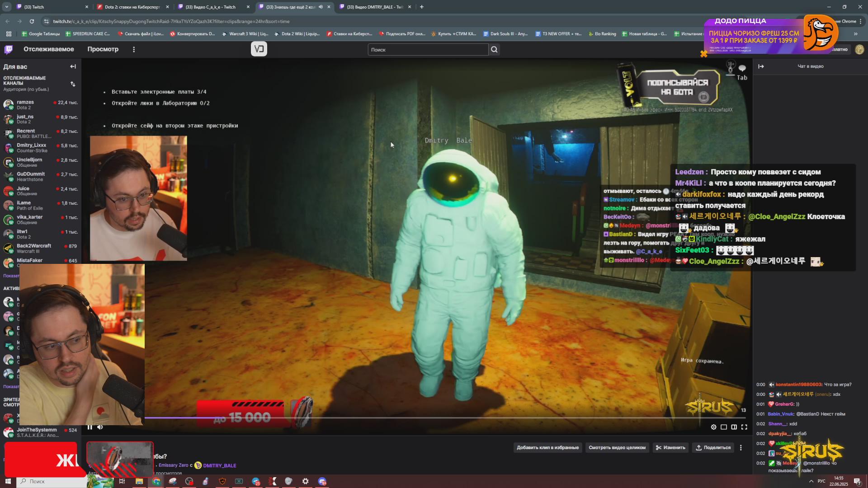868x488 pixels.
Task: Open Juice channel in the sidebar
Action: [41, 191]
